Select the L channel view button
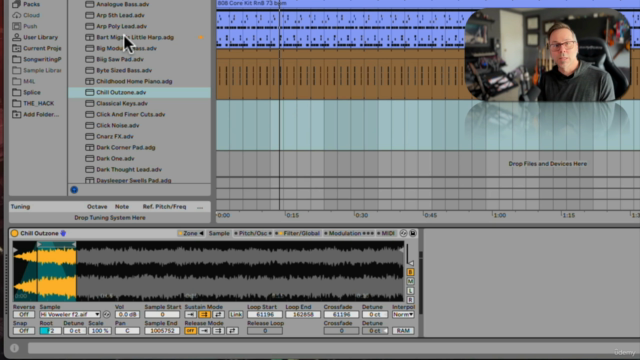The height and width of the screenshot is (360, 640). pos(411,291)
